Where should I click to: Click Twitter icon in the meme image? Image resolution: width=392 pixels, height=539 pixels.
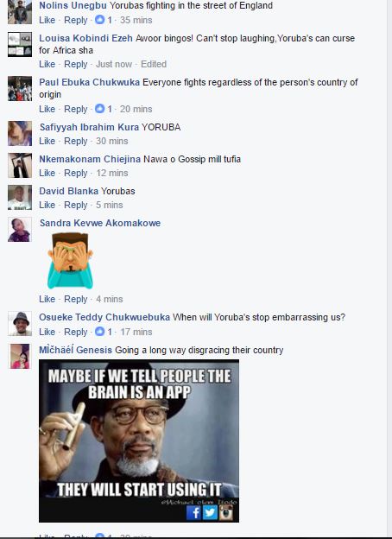tap(210, 513)
